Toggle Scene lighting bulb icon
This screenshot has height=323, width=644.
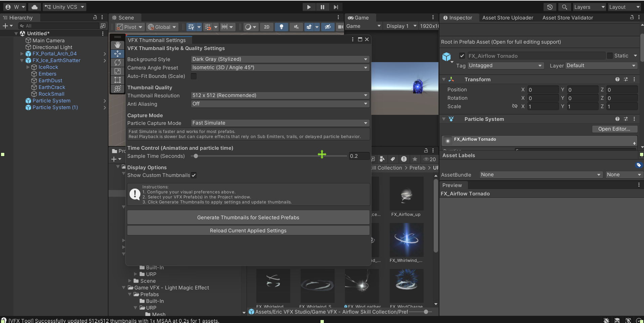[282, 27]
